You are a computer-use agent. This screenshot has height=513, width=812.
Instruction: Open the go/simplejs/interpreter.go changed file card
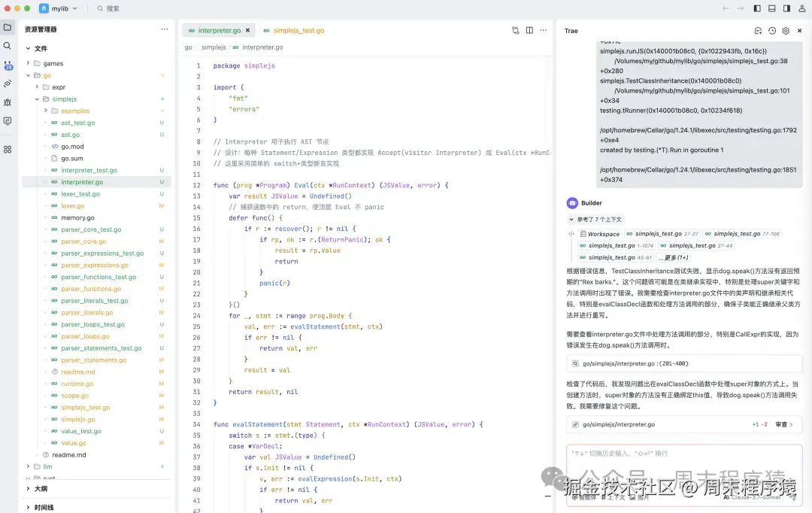683,424
